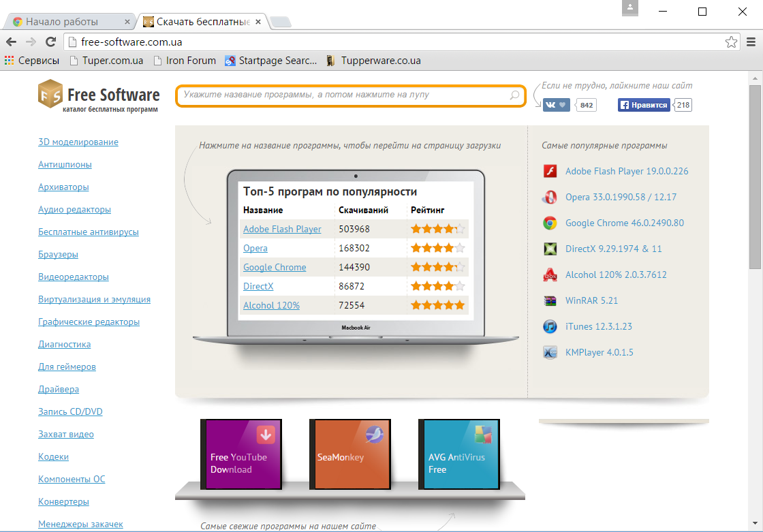This screenshot has width=763, height=532.
Task: Click the page vertical scrollbar thumb
Action: (x=755, y=176)
